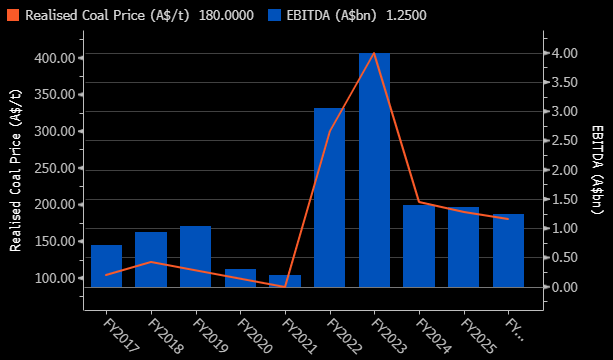Select the Realised Coal Price (A$/t) legend label
613x360 pixels.
[x=109, y=15]
